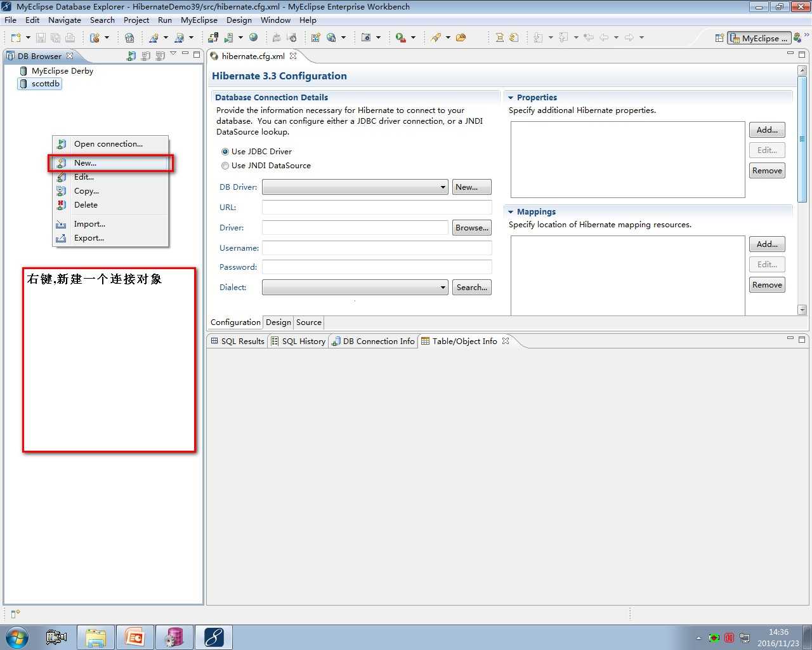Screen dimensions: 812x650
Task: Click the Open Perspective icon
Action: point(719,38)
